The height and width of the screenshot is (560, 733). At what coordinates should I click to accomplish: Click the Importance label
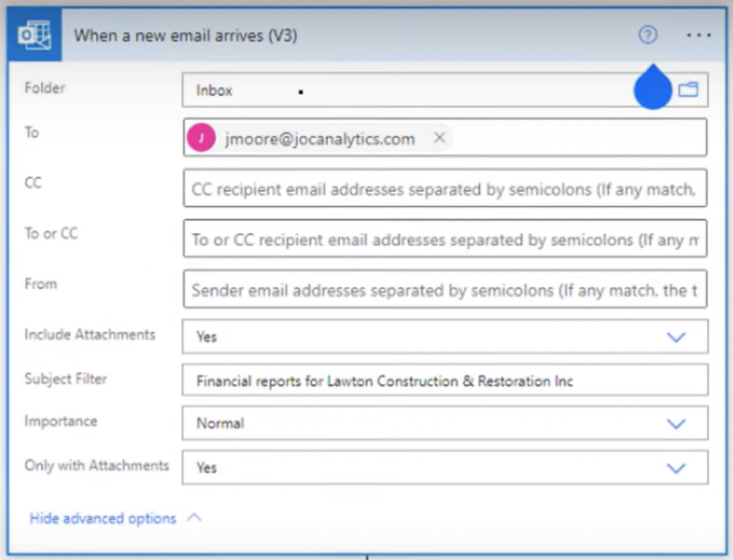61,421
